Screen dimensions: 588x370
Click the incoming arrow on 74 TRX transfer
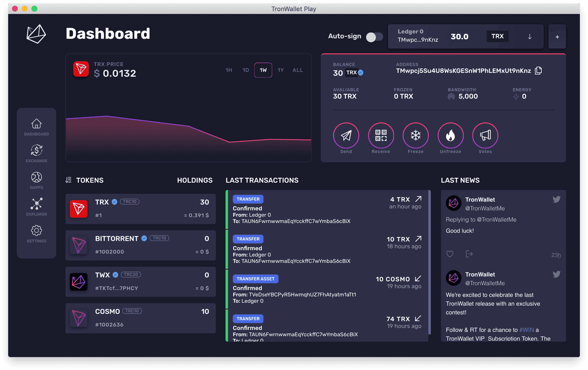418,319
